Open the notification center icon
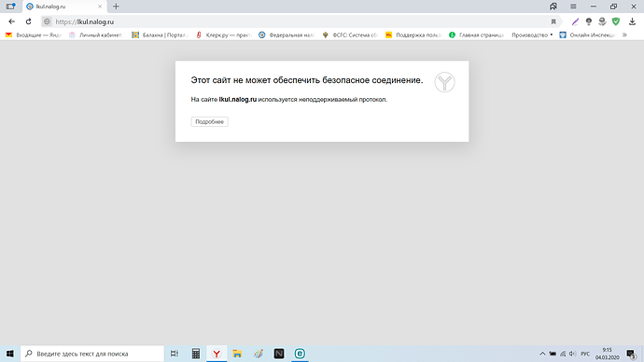The image size is (644, 362). (x=631, y=354)
